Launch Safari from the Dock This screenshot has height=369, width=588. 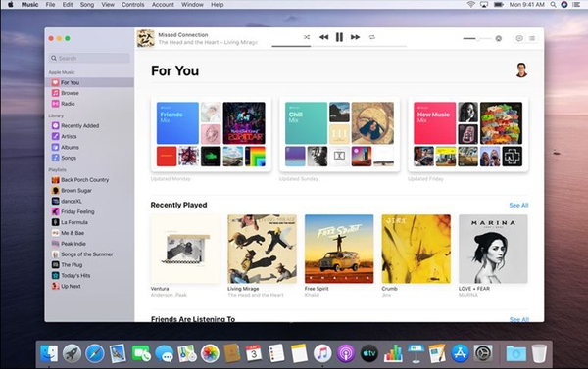pos(95,353)
